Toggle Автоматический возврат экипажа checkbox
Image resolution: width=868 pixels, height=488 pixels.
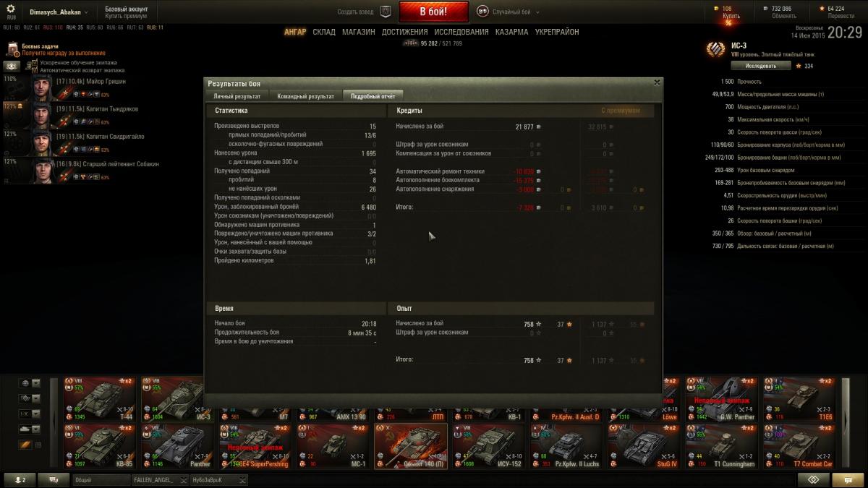(x=35, y=70)
